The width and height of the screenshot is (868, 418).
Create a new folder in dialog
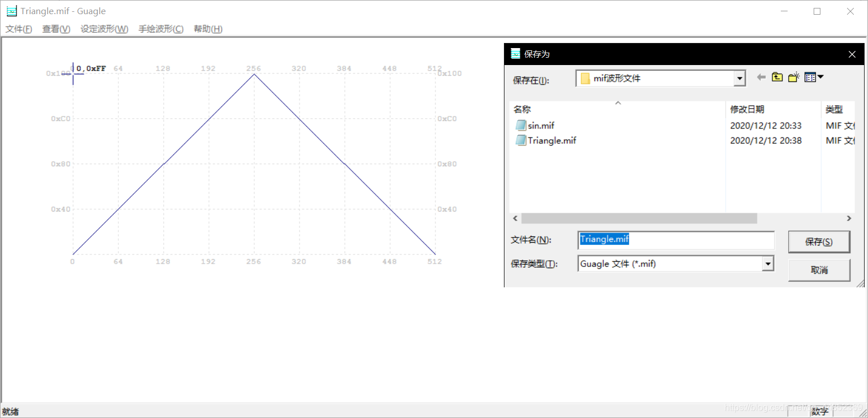point(793,77)
